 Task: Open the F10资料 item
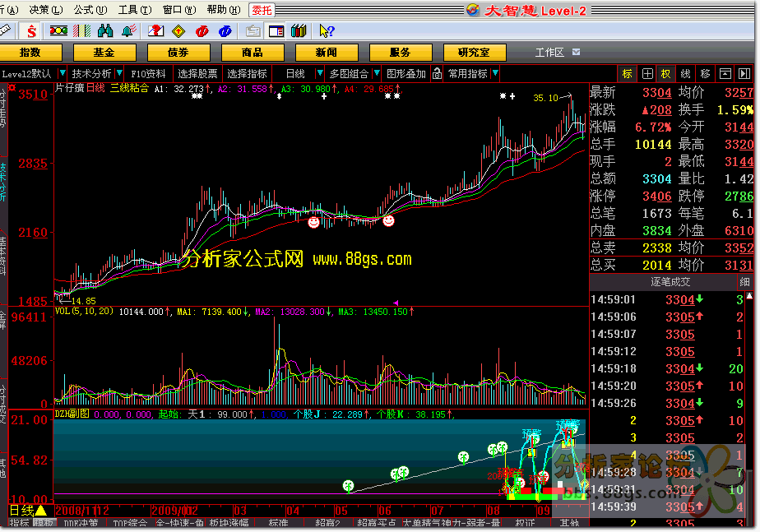(148, 74)
